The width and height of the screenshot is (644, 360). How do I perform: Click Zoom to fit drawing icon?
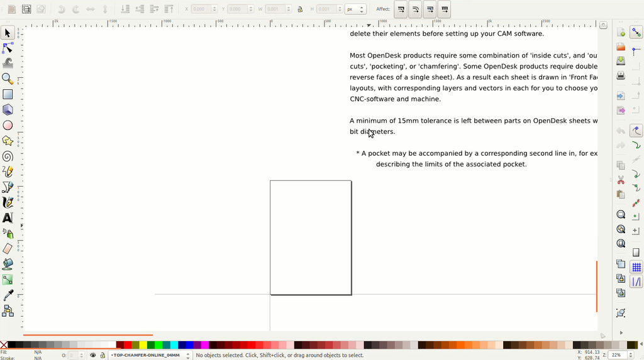621,229
